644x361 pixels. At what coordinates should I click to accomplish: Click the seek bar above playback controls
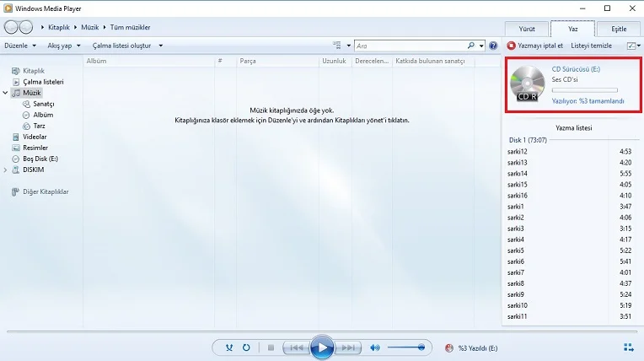(x=322, y=331)
